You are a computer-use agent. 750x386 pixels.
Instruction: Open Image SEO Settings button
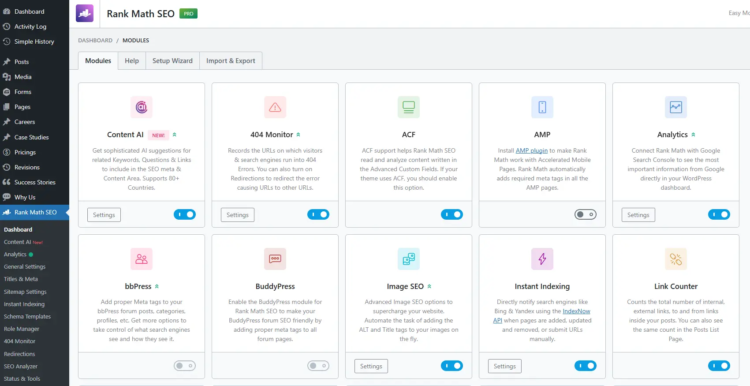371,366
